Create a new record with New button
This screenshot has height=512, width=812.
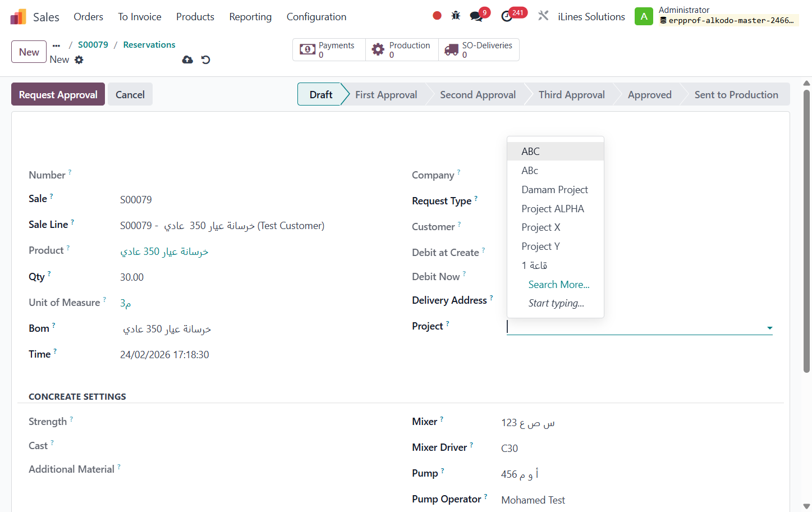pyautogui.click(x=29, y=52)
